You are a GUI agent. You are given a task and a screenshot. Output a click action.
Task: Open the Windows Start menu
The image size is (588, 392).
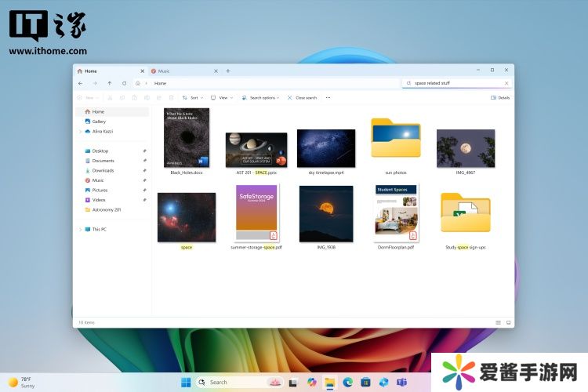(x=186, y=382)
